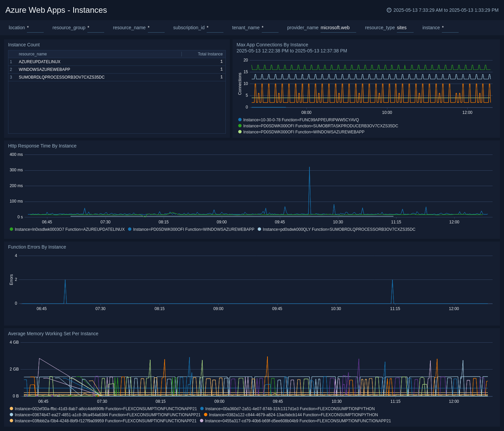
Task: Edit the instance filter field
Action: coord(450,28)
